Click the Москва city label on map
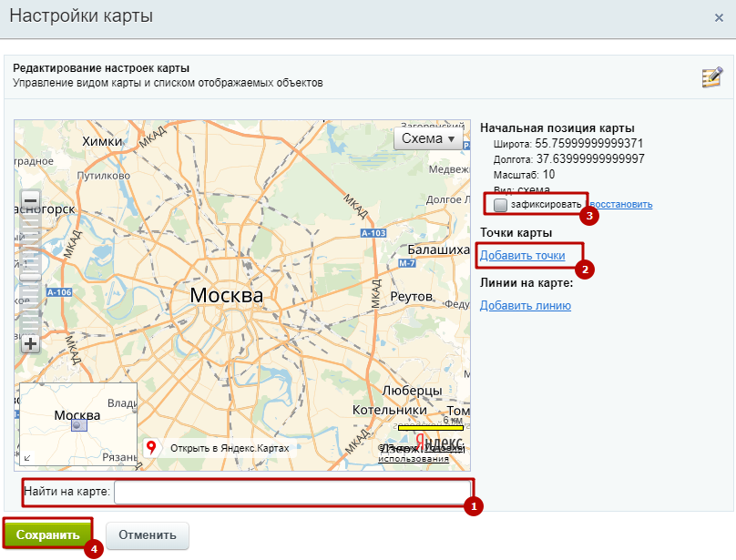 pos(226,296)
